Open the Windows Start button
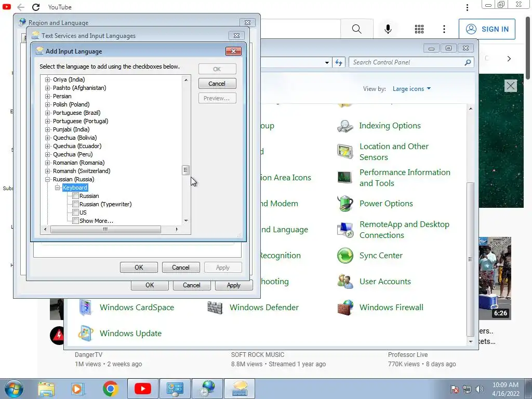Image resolution: width=532 pixels, height=399 pixels. pyautogui.click(x=14, y=389)
